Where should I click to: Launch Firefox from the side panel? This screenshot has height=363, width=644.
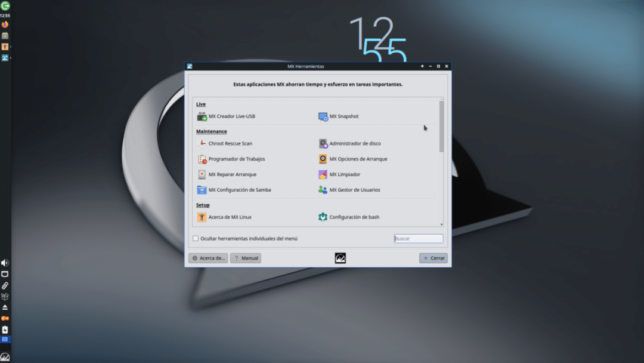click(5, 24)
